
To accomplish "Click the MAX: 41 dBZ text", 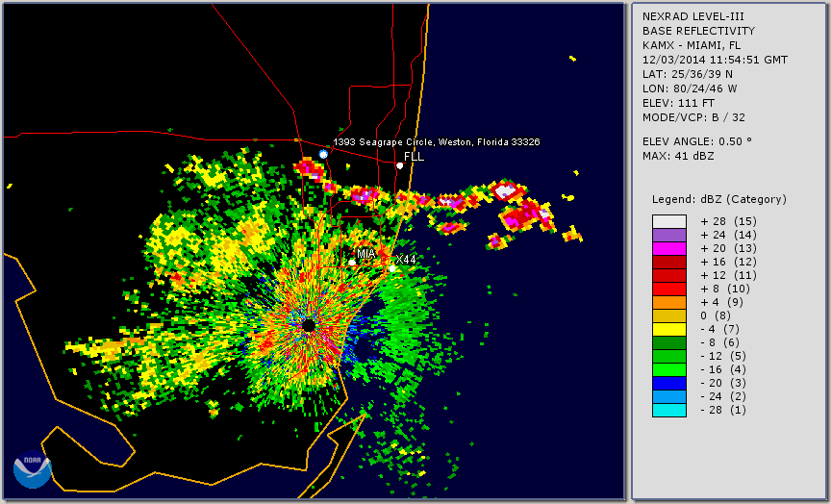I will click(x=678, y=156).
